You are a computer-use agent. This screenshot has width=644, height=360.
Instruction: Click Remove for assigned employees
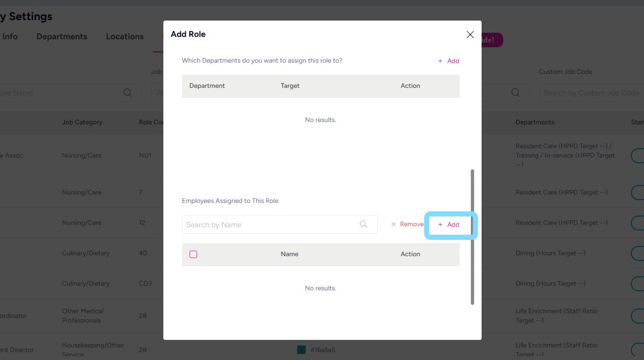tap(407, 224)
